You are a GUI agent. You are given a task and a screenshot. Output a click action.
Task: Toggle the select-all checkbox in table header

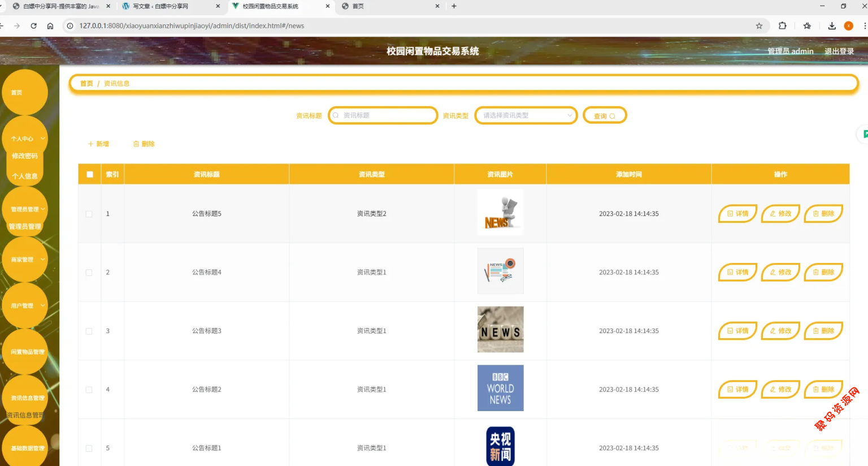[x=90, y=174]
